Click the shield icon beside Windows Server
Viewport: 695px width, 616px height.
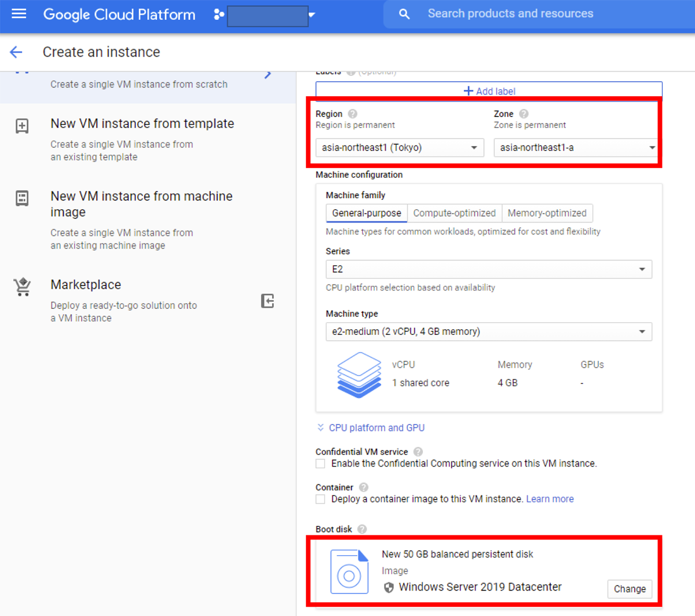click(x=389, y=588)
